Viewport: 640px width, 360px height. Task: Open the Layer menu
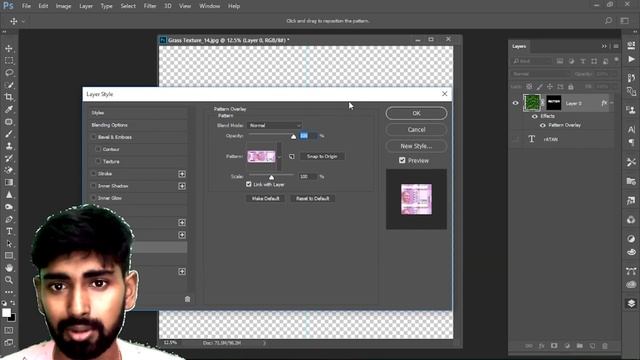pyautogui.click(x=86, y=6)
